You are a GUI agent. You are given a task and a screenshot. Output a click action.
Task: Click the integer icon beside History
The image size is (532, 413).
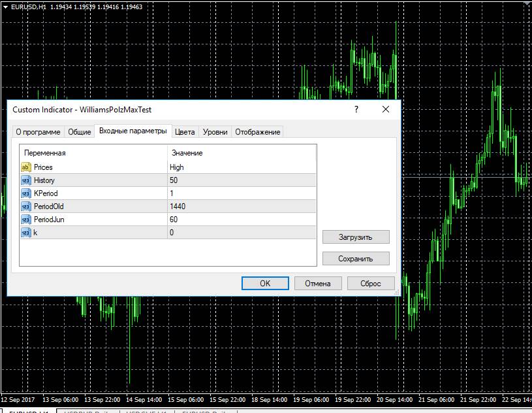pos(26,180)
